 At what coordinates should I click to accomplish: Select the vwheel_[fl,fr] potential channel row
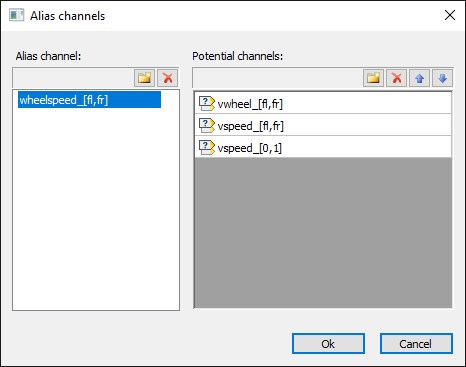(323, 103)
